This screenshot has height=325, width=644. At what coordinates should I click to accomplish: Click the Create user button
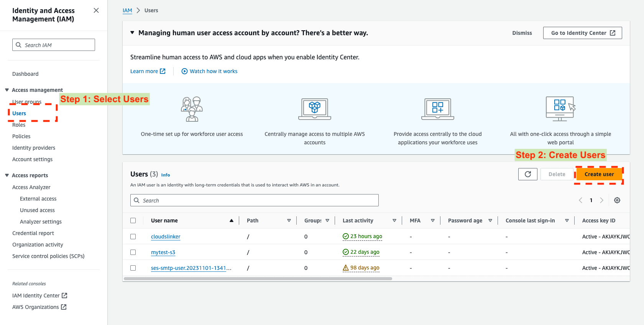pyautogui.click(x=599, y=174)
